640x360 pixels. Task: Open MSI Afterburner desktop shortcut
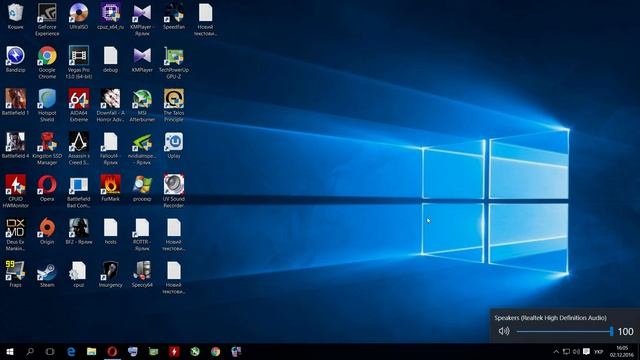coord(142,105)
